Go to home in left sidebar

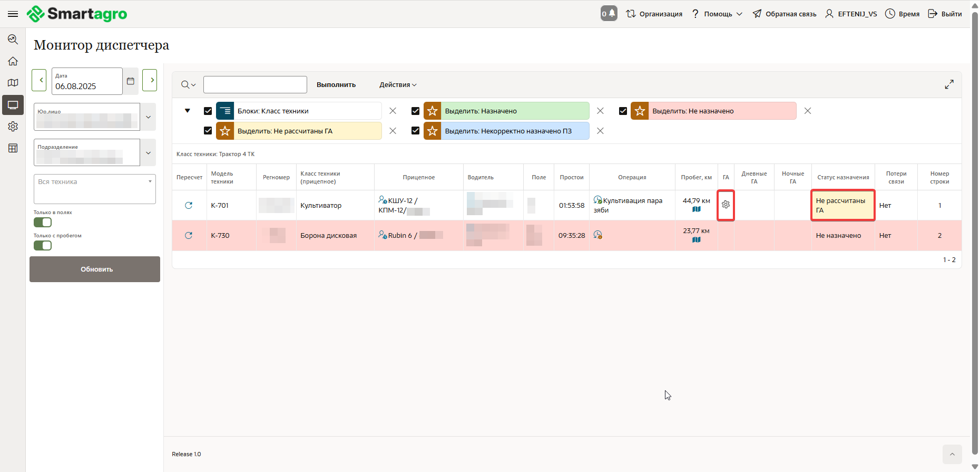click(x=13, y=61)
